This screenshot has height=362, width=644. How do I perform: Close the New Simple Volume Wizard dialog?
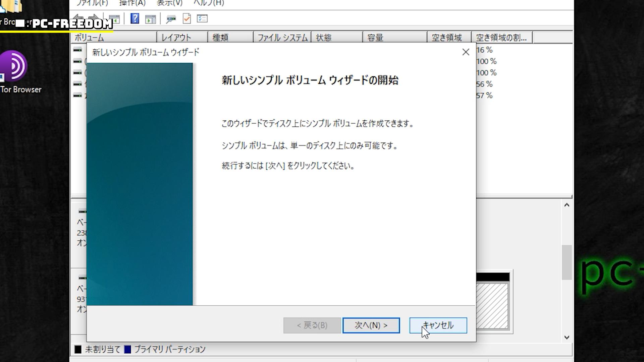coord(466,52)
